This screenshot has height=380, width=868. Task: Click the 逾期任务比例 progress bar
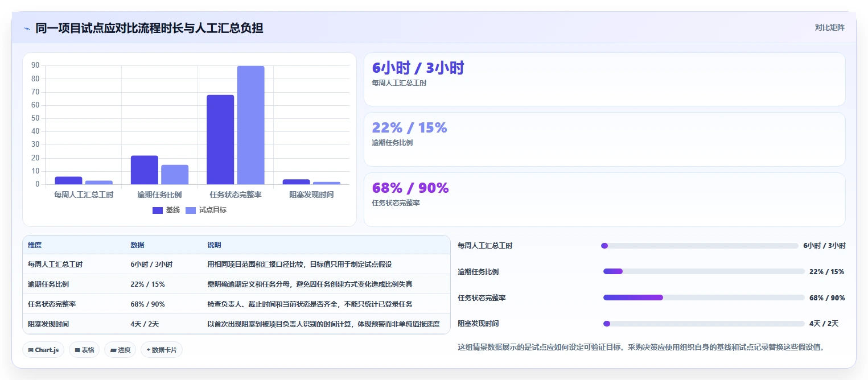tap(704, 271)
